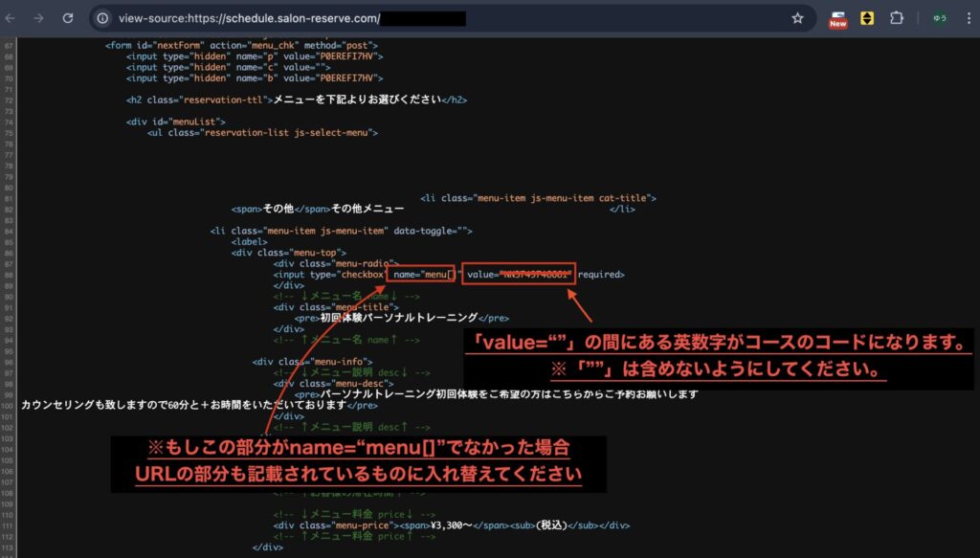Click the メニューを下記よりお選びください heading text
Image resolution: width=980 pixels, height=558 pixels.
coord(356,99)
